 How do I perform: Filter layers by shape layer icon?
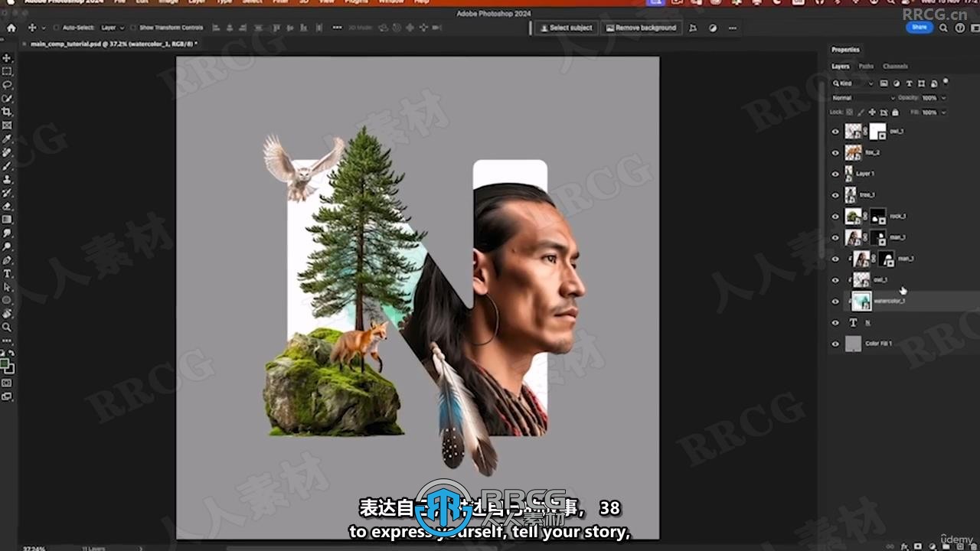(921, 83)
